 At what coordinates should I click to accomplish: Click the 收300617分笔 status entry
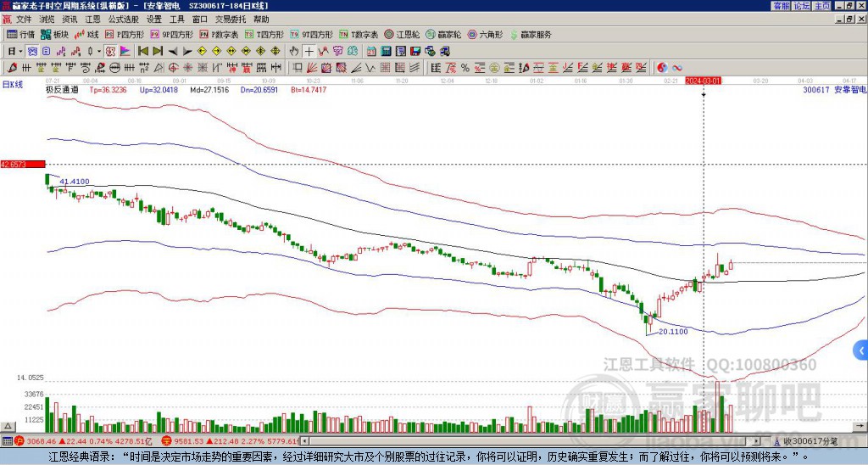(805, 441)
